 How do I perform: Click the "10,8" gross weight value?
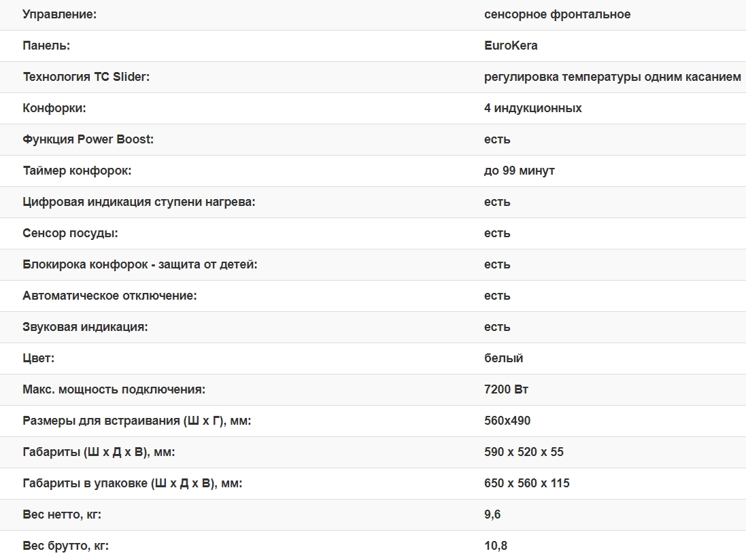495,546
